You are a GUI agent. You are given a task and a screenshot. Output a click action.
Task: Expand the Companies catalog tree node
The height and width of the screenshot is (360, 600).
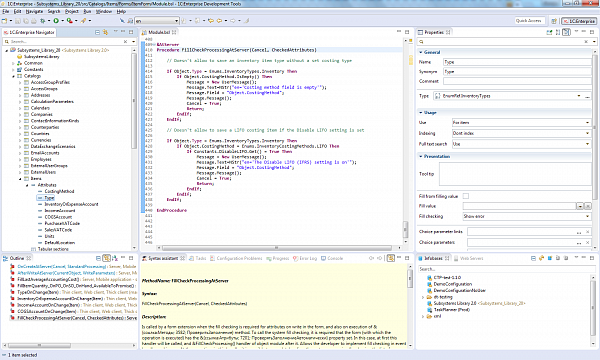click(x=20, y=114)
